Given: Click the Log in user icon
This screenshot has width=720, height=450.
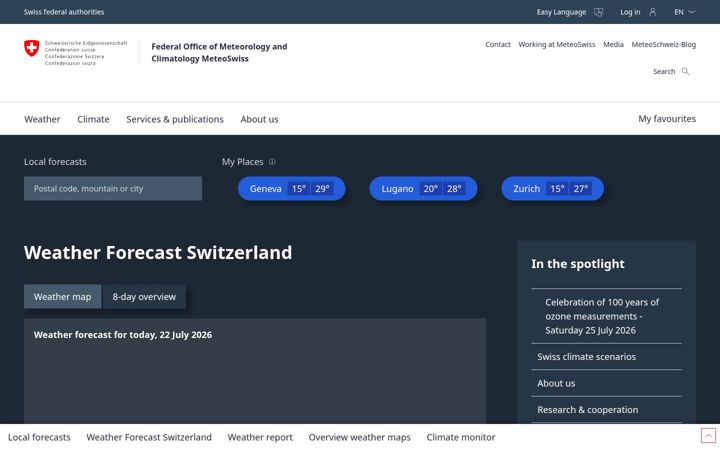Looking at the screenshot, I should tap(652, 12).
